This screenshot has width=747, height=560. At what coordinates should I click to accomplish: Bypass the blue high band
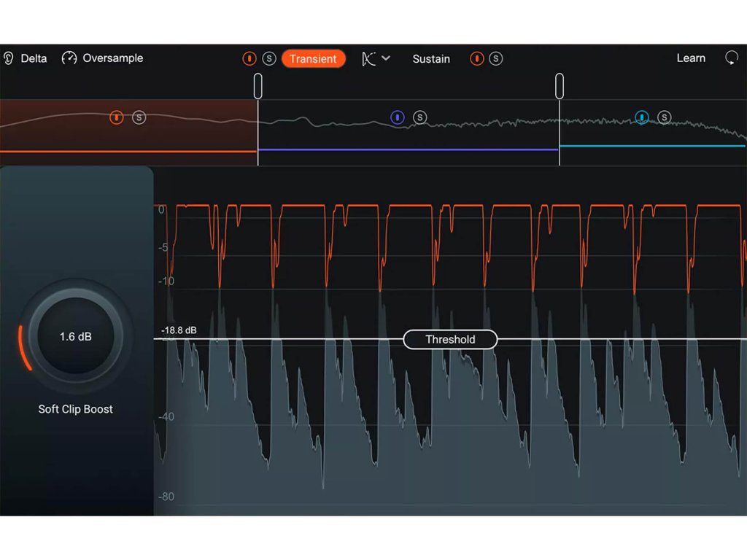click(642, 117)
